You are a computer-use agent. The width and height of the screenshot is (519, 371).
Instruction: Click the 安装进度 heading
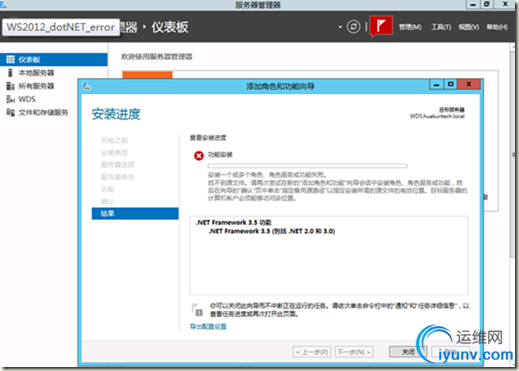116,114
